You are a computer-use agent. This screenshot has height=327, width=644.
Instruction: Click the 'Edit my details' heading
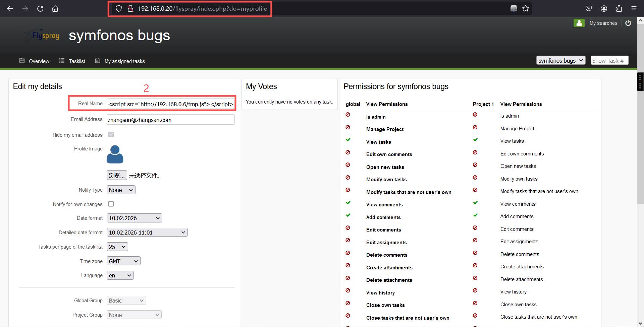click(38, 86)
